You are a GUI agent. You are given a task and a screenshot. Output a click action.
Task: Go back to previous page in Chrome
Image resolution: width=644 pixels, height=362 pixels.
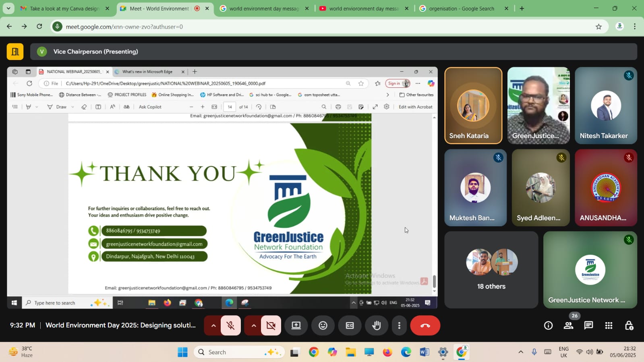(9, 27)
